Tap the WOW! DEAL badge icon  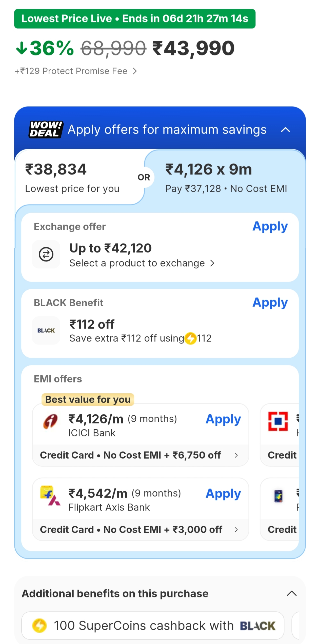pyautogui.click(x=46, y=130)
